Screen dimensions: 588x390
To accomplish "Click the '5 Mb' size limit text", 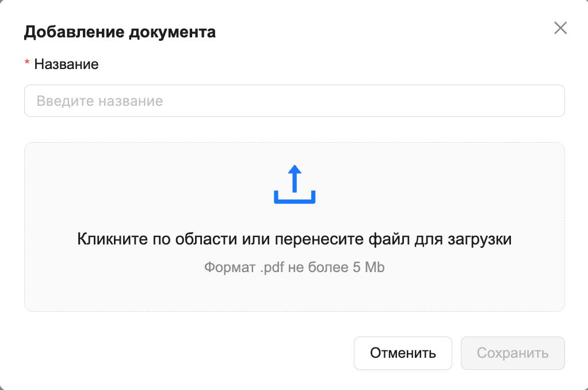I will (368, 267).
